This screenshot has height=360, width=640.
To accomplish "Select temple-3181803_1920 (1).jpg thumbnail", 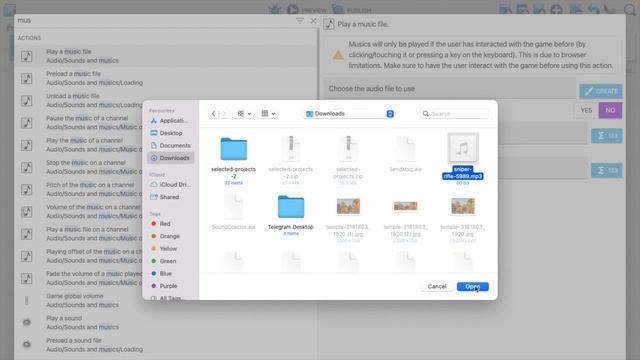I will point(348,207).
